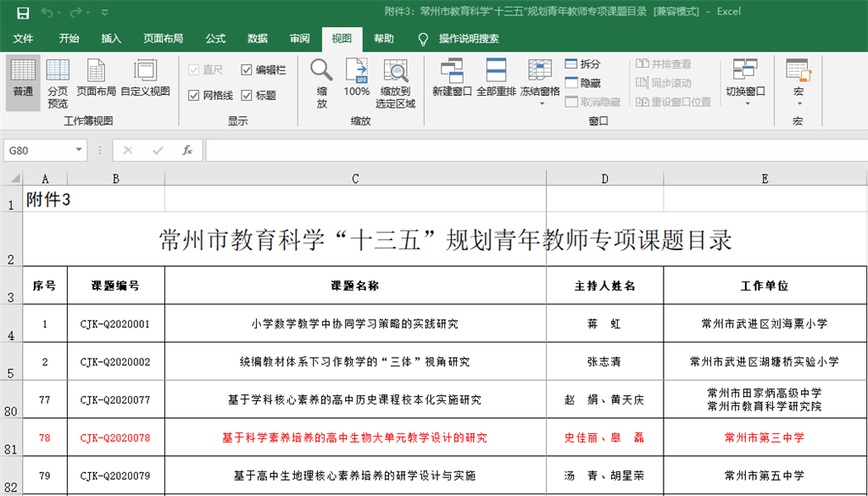Expand the Name Box dropdown arrow

(x=79, y=150)
